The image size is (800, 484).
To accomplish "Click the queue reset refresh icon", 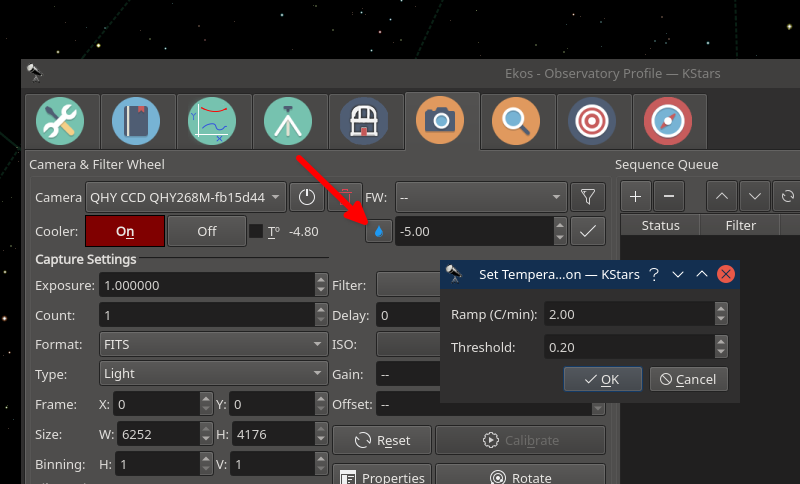I will pyautogui.click(x=787, y=196).
